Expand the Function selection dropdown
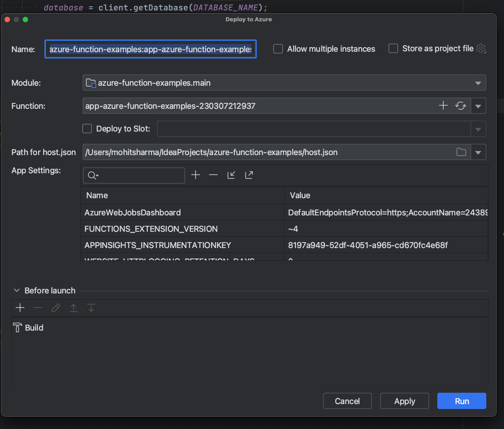Viewport: 504px width, 429px height. tap(478, 106)
